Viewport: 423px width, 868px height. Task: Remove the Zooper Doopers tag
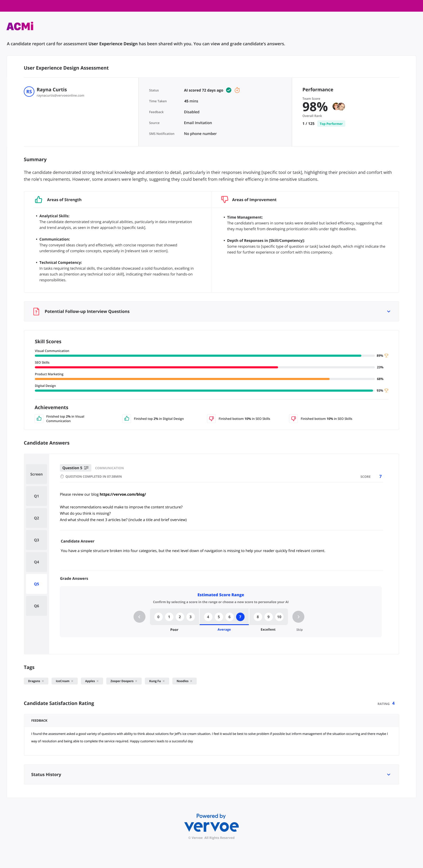tap(136, 681)
